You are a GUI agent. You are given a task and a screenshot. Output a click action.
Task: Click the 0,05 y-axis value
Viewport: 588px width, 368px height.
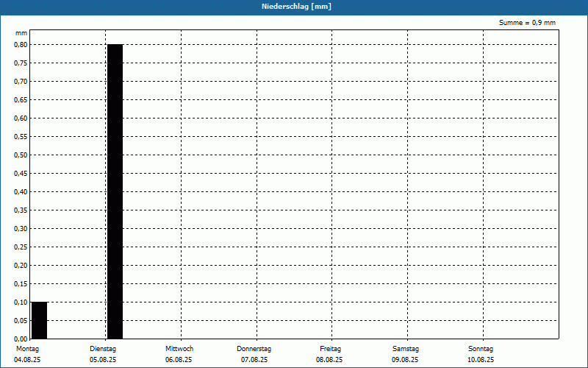(21, 321)
